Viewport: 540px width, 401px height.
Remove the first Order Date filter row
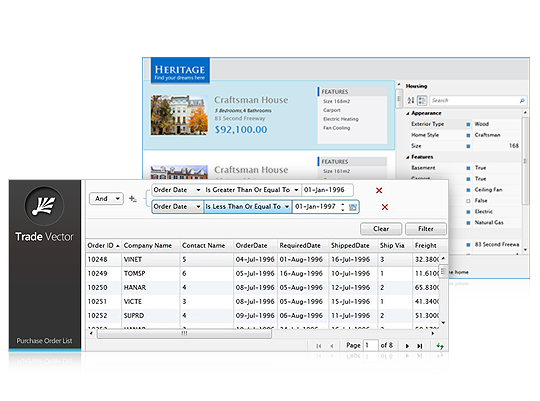pos(379,191)
